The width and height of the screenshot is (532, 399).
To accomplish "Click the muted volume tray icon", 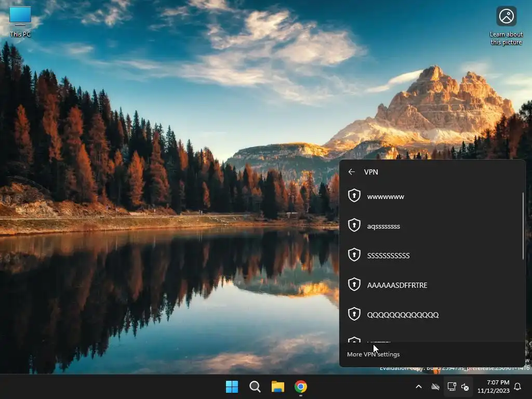I will [x=465, y=387].
